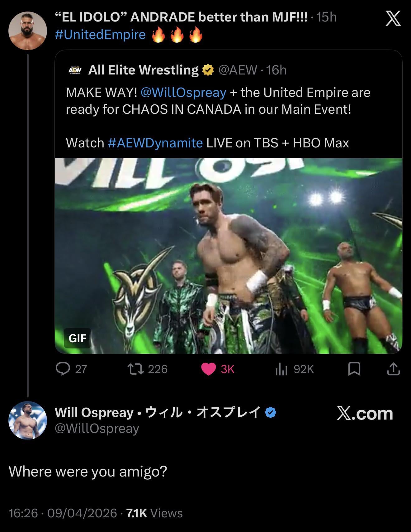
Task: Click the "All Elite Wrestling" account name
Action: (x=143, y=70)
